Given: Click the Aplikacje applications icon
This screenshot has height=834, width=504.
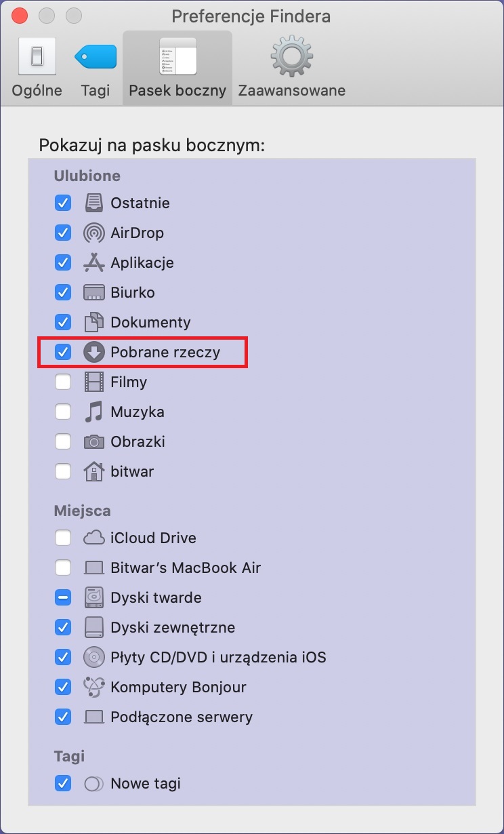Looking at the screenshot, I should [93, 263].
